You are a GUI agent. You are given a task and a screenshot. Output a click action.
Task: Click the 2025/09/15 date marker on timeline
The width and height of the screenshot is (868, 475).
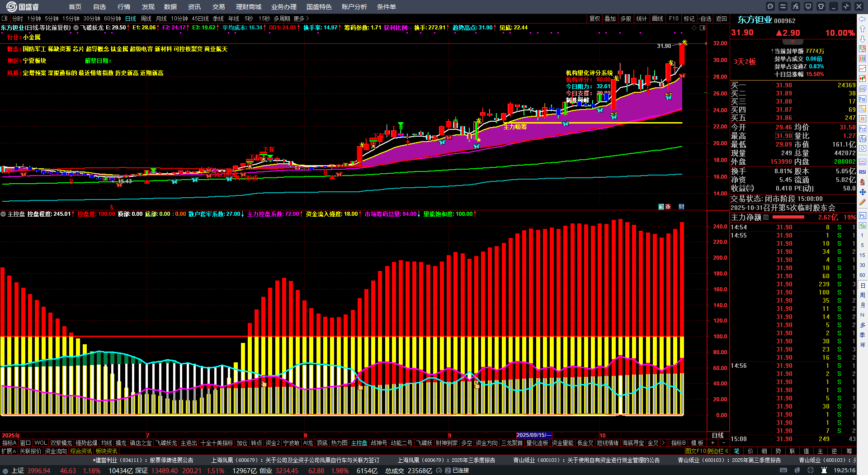534,435
